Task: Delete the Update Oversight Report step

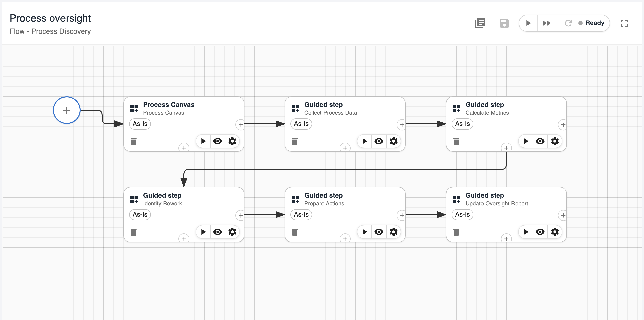Action: pyautogui.click(x=456, y=232)
